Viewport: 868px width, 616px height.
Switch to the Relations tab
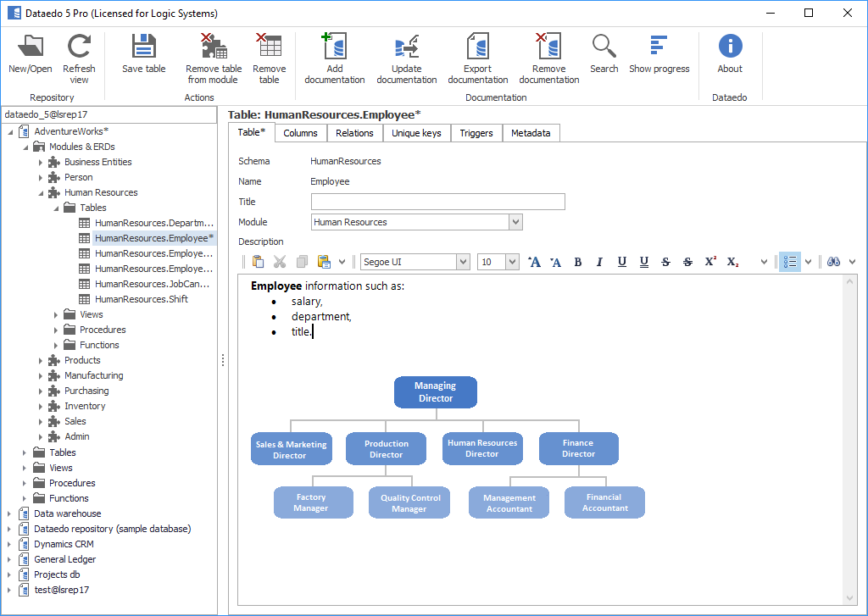coord(354,133)
